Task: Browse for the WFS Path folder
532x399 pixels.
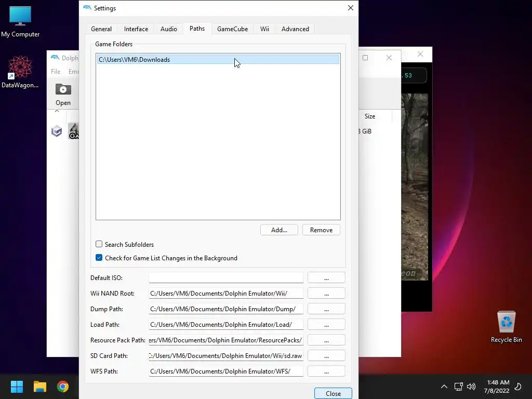Action: tap(326, 371)
